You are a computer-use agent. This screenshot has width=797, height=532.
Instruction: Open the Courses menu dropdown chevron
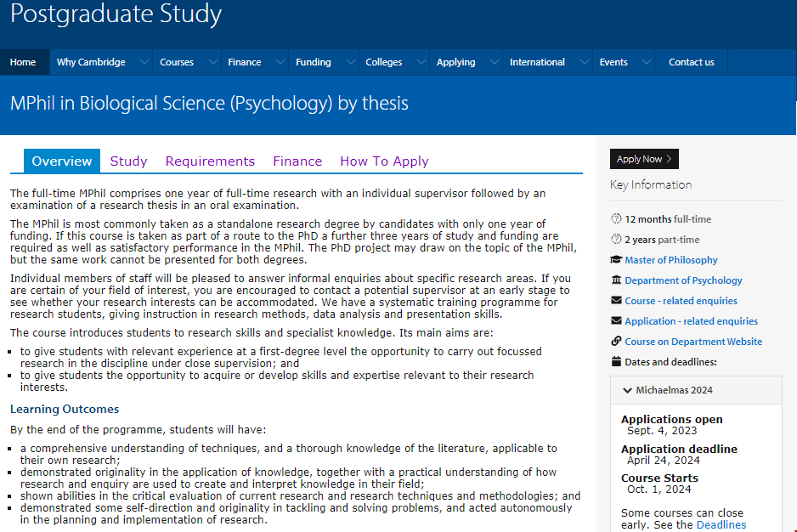click(212, 62)
